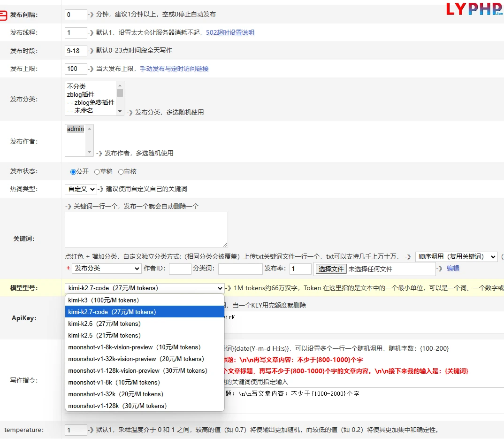Focus the 发布线程 input field
The image size is (504, 439).
76,32
